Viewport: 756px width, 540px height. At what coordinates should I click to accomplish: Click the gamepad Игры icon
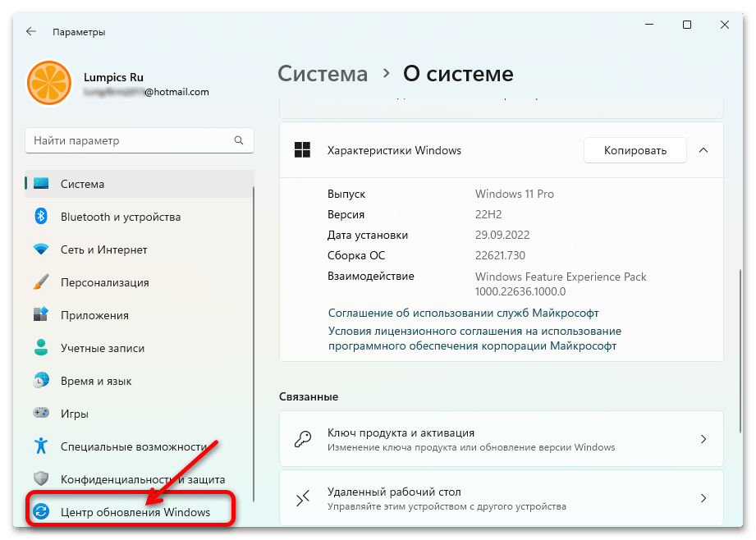pyautogui.click(x=41, y=413)
